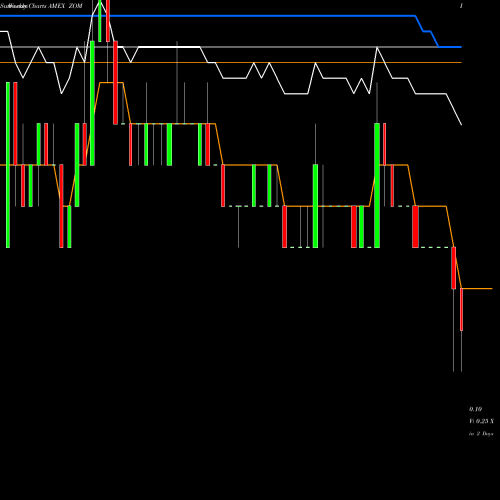Image resolution: width=500 pixels, height=500 pixels.
Task: Select the '0.10' price label
Action: point(475,409)
